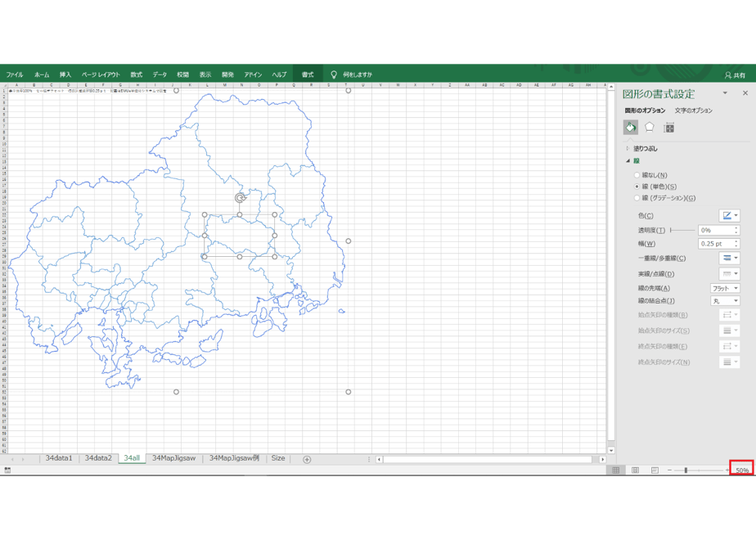The image size is (756, 540).
Task: Click the 幅(W) 0.25 pt field
Action: pyautogui.click(x=715, y=244)
